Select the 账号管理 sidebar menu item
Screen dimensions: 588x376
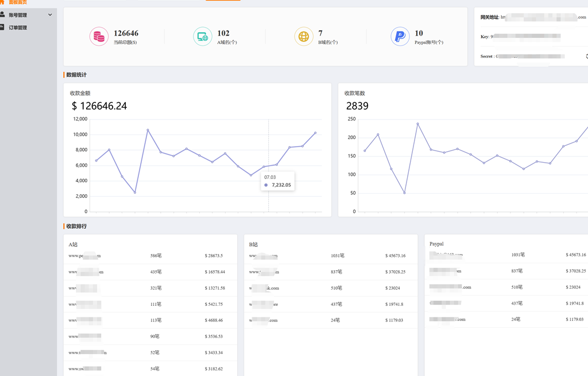(x=17, y=15)
